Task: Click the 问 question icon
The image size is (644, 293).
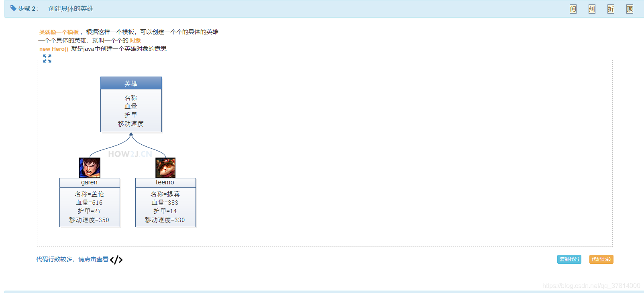Action: point(573,9)
